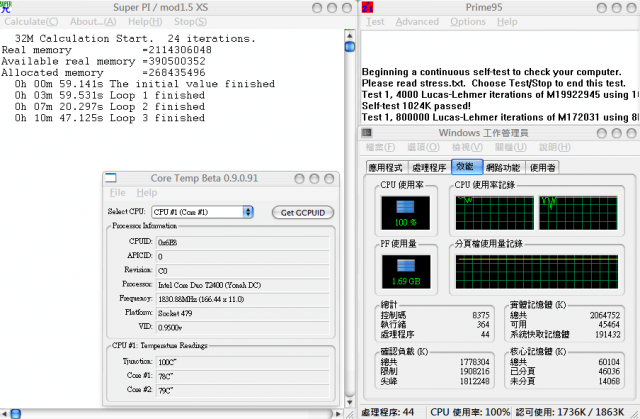Viewport: 640px width, 419px height.
Task: Click the Prime95 title bar icon
Action: 367,7
